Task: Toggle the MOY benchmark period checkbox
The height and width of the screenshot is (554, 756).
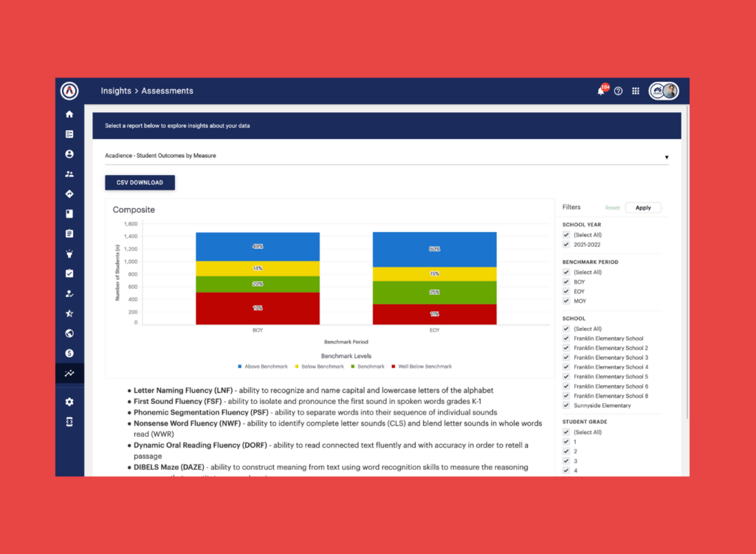Action: pos(566,301)
